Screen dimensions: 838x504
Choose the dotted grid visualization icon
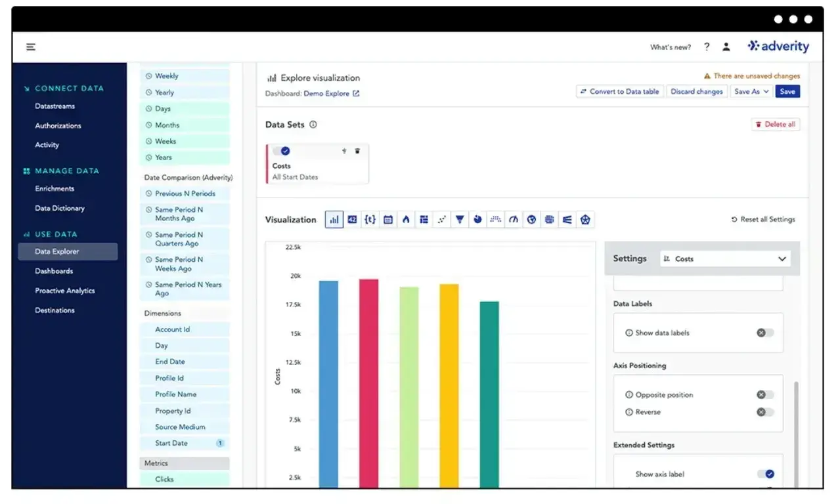(496, 220)
